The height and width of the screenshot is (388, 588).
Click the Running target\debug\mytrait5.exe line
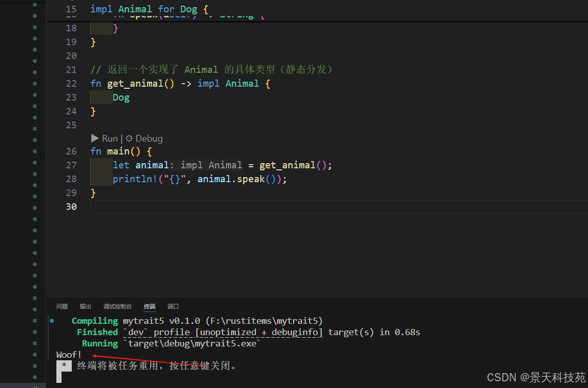tap(171, 343)
